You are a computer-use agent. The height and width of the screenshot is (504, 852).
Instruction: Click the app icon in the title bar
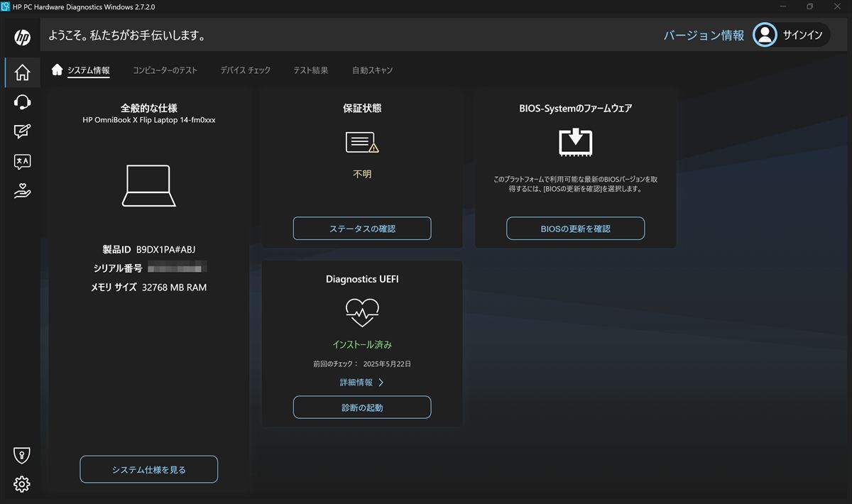6,6
